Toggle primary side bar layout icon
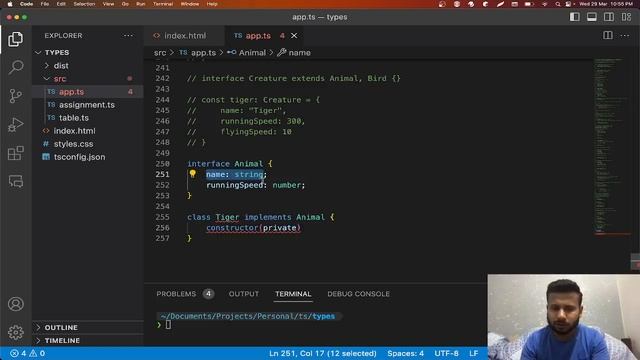This screenshot has width=640, height=360. pyautogui.click(x=575, y=17)
